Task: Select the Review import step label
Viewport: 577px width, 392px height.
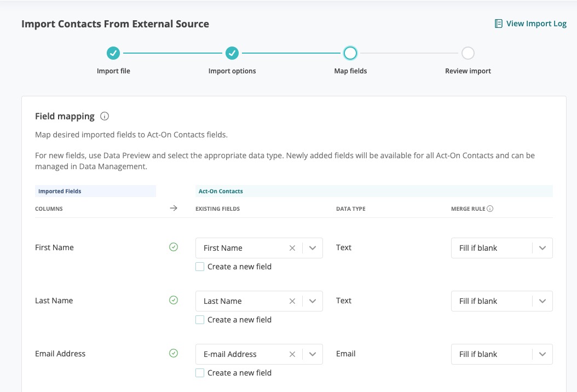Action: pyautogui.click(x=468, y=71)
